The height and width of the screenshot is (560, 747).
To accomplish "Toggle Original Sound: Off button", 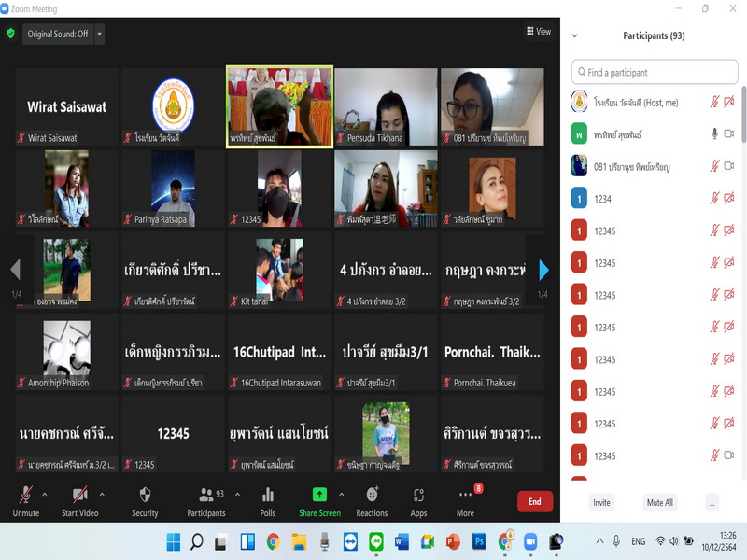I will [x=57, y=34].
